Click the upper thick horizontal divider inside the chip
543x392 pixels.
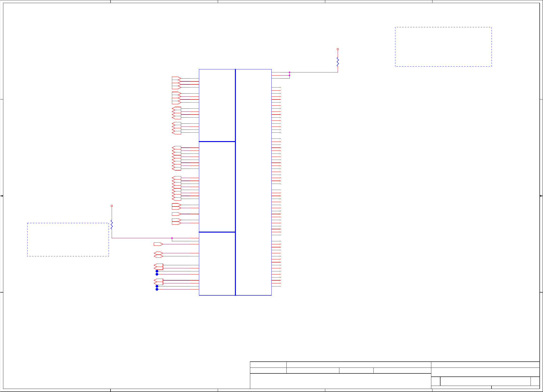217,142
